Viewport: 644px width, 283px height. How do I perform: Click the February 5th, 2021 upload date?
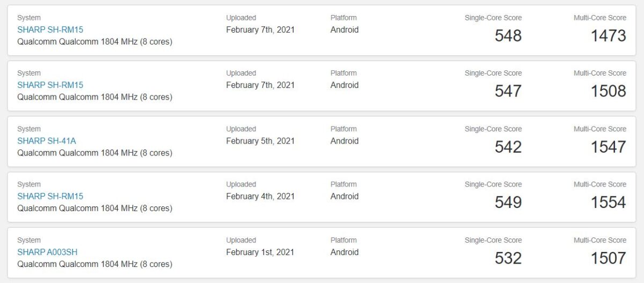click(260, 141)
